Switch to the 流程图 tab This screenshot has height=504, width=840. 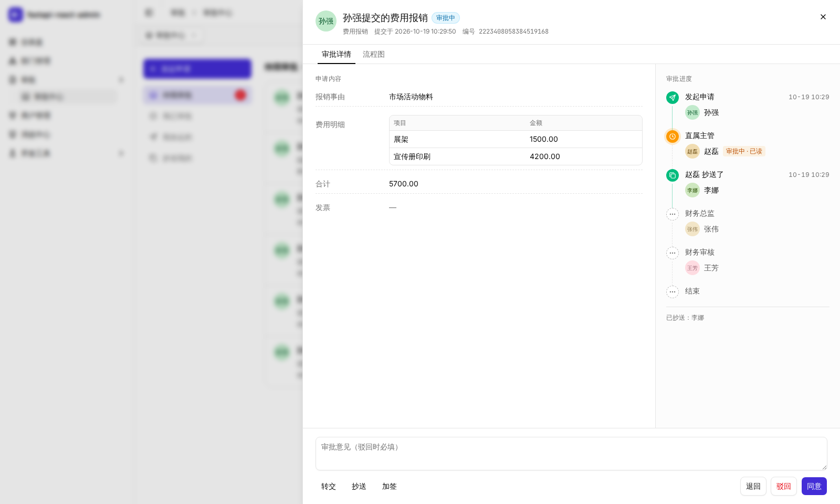click(374, 54)
